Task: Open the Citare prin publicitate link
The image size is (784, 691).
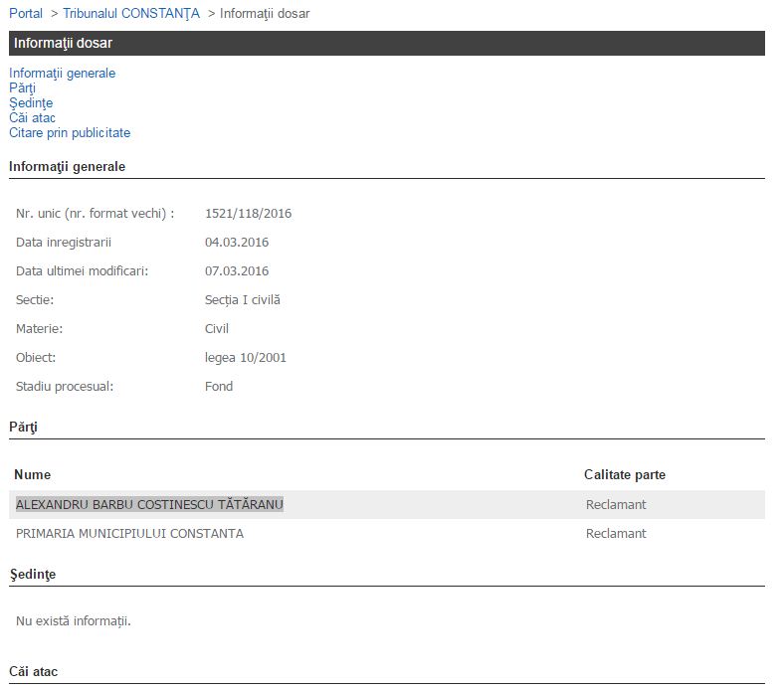Action: [70, 132]
